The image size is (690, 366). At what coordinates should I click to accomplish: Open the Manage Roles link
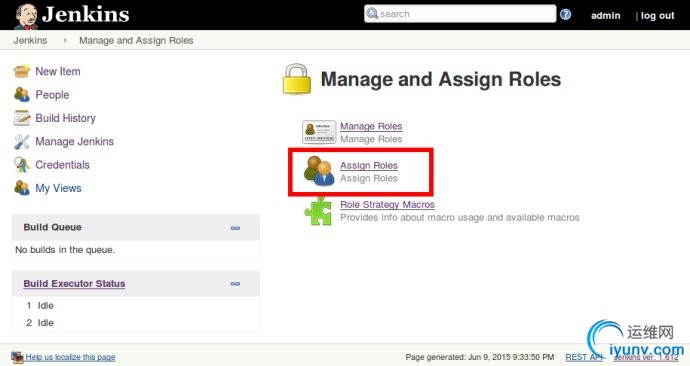[371, 126]
